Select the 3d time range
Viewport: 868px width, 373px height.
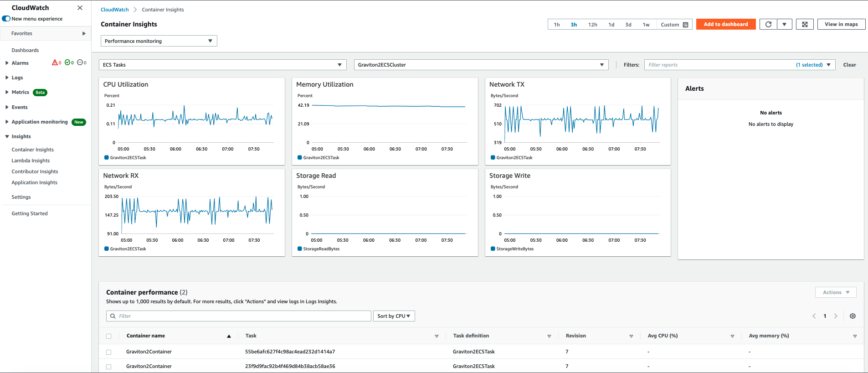[628, 25]
